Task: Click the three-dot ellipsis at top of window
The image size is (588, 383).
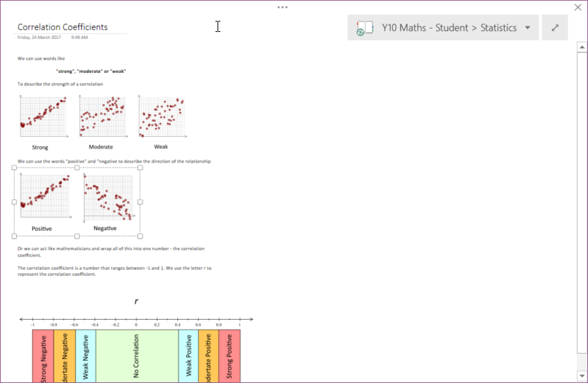Action: (282, 7)
